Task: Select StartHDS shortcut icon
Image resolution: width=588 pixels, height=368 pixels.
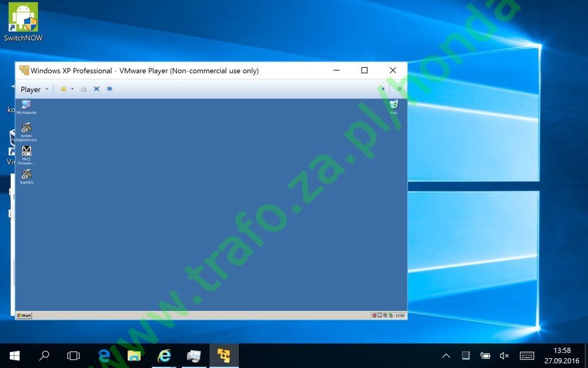Action: point(26,177)
